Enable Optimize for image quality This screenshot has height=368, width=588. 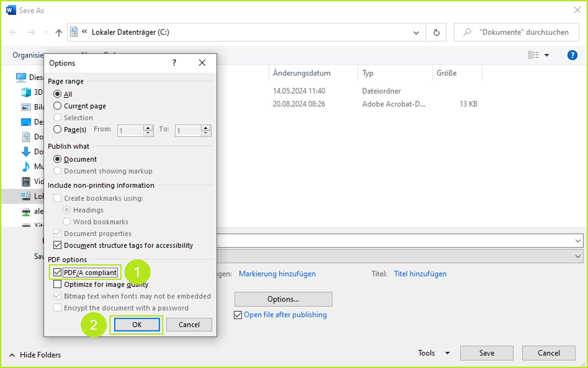tap(57, 284)
